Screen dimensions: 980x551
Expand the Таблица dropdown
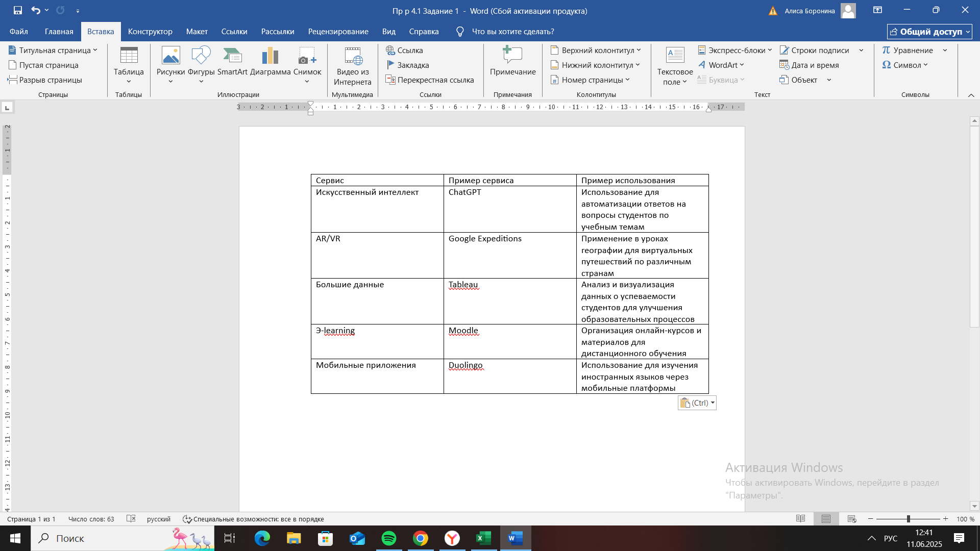129,81
